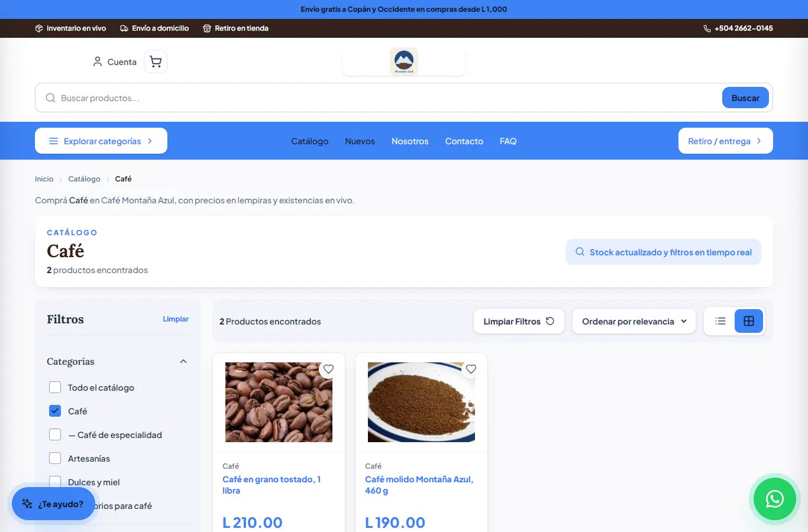The image size is (808, 532).
Task: Click the Montaña Azul logo
Action: coord(404,61)
